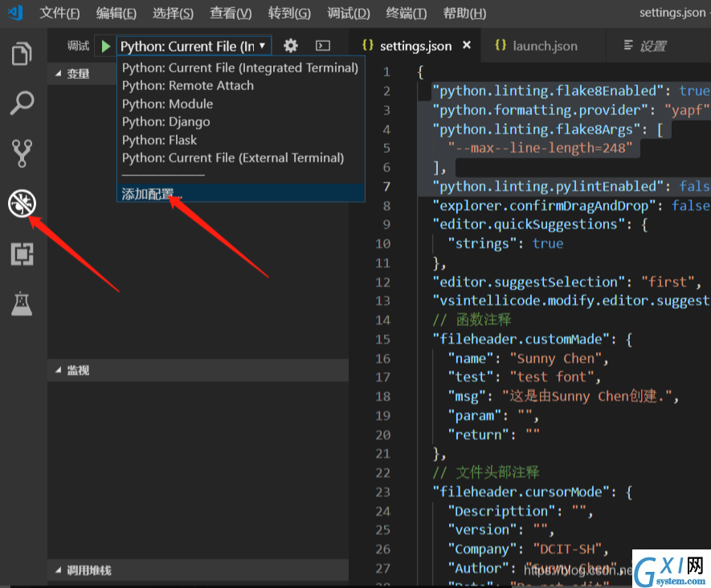Click the "strings" key on line 10

482,243
